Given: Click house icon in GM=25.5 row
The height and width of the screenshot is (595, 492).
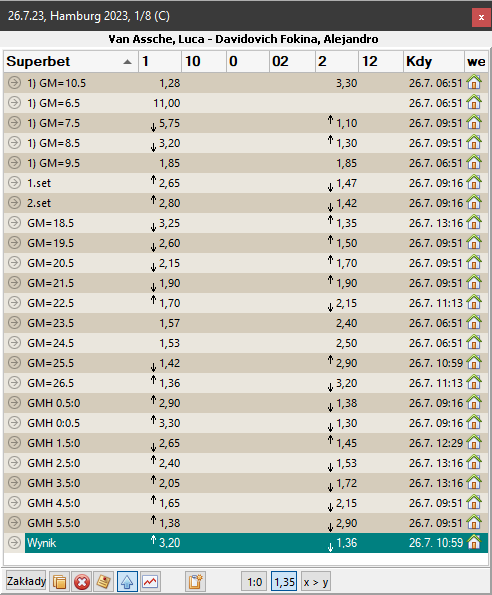Looking at the screenshot, I should (x=474, y=362).
